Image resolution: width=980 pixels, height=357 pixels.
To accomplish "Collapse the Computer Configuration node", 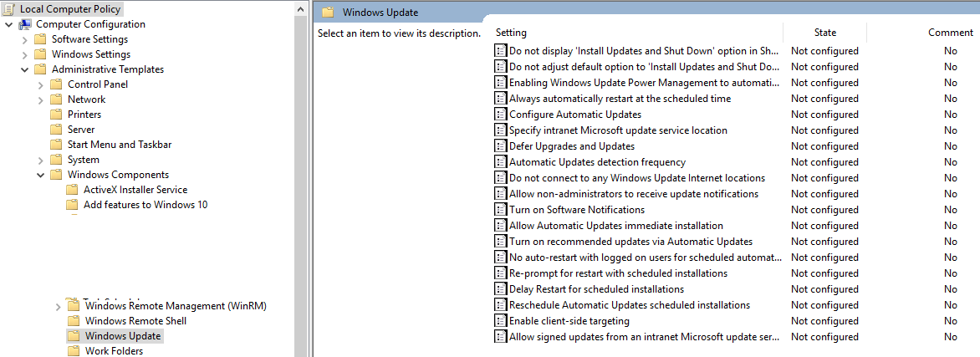I will point(8,24).
